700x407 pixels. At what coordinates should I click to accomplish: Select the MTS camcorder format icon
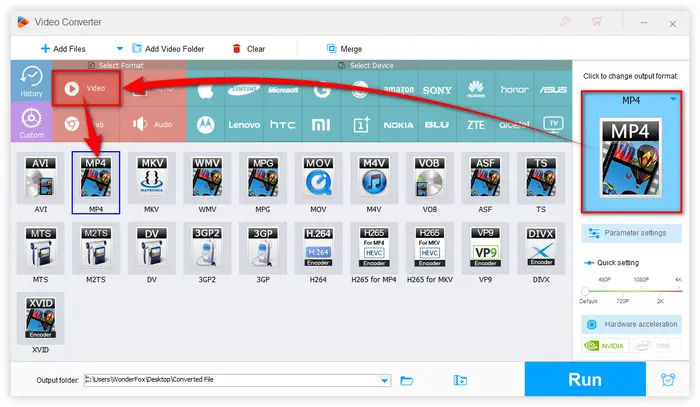coord(41,248)
